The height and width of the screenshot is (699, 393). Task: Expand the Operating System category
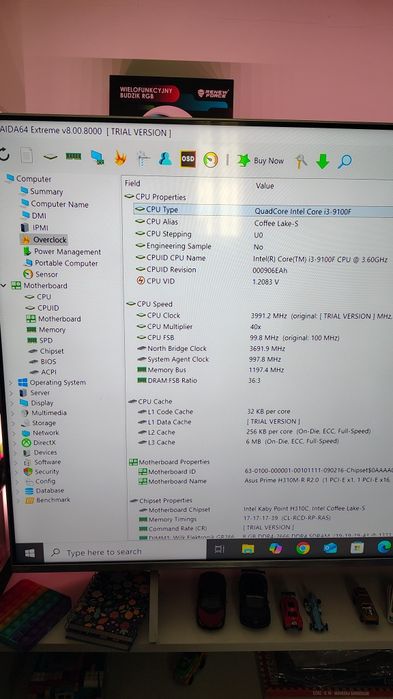[x=11, y=382]
